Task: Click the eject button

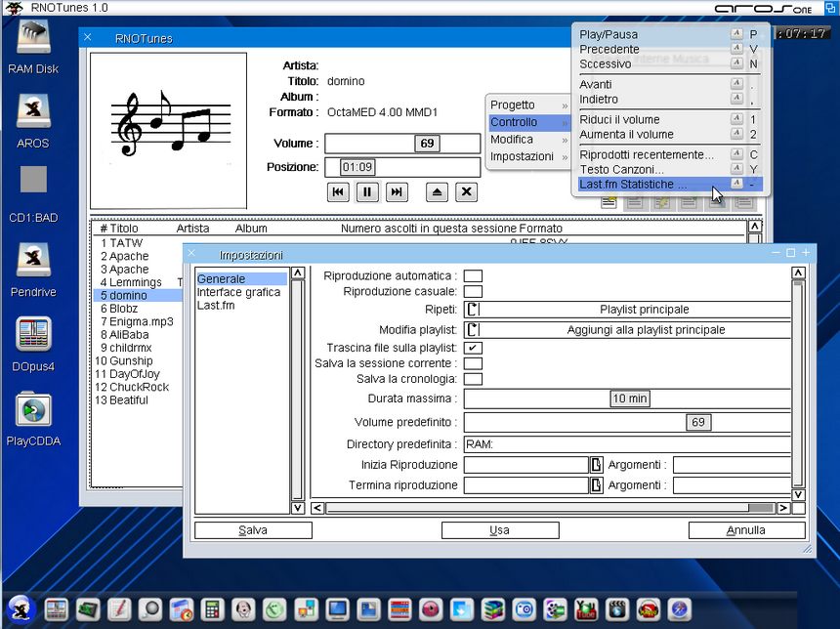Action: [438, 192]
